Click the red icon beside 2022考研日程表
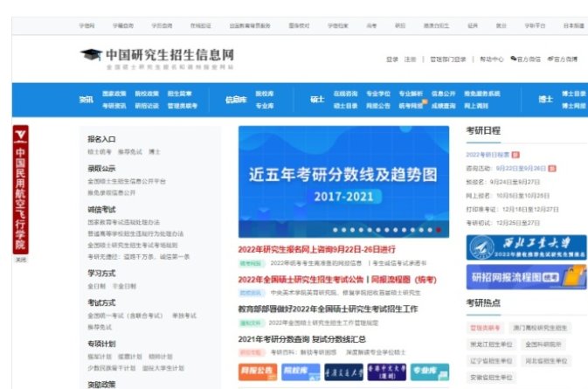588x389 pixels. pyautogui.click(x=515, y=155)
